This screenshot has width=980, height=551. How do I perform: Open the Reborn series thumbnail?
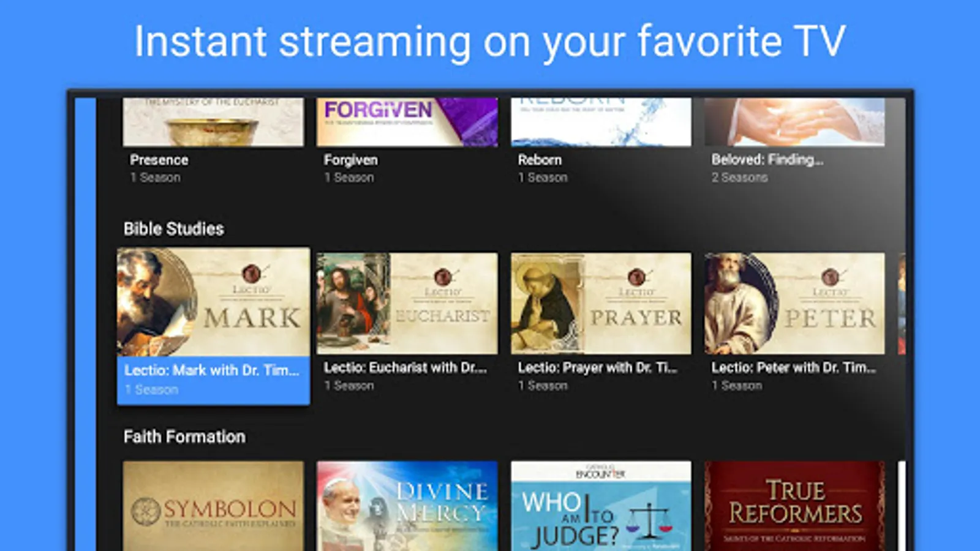pos(601,122)
